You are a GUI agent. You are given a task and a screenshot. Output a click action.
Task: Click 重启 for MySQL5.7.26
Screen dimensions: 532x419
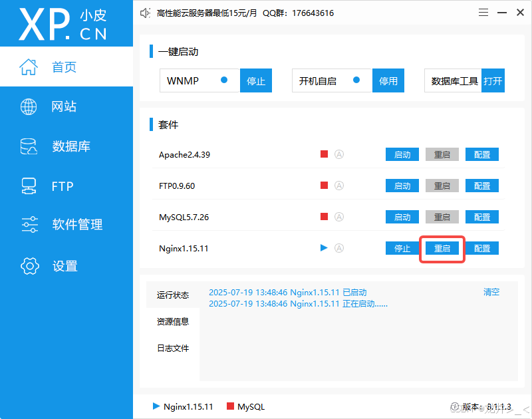pos(442,217)
